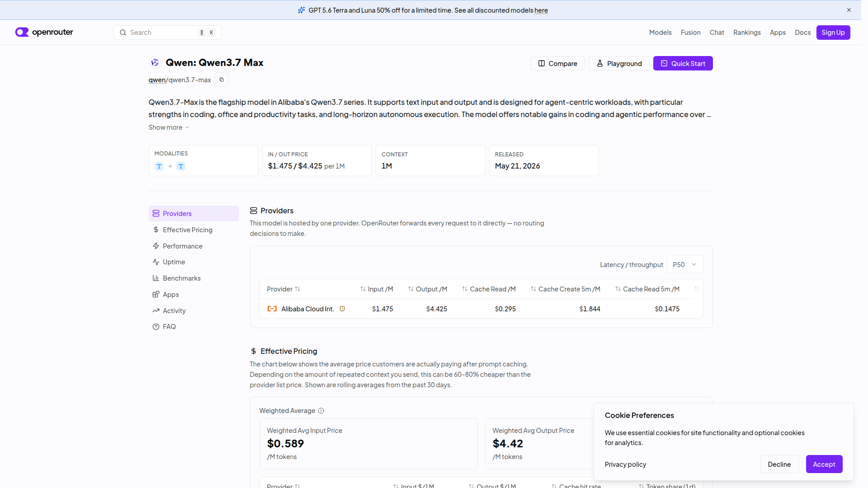The height and width of the screenshot is (488, 868).
Task: Click the shield icon next to Alibaba Cloud Int.
Action: coord(342,309)
